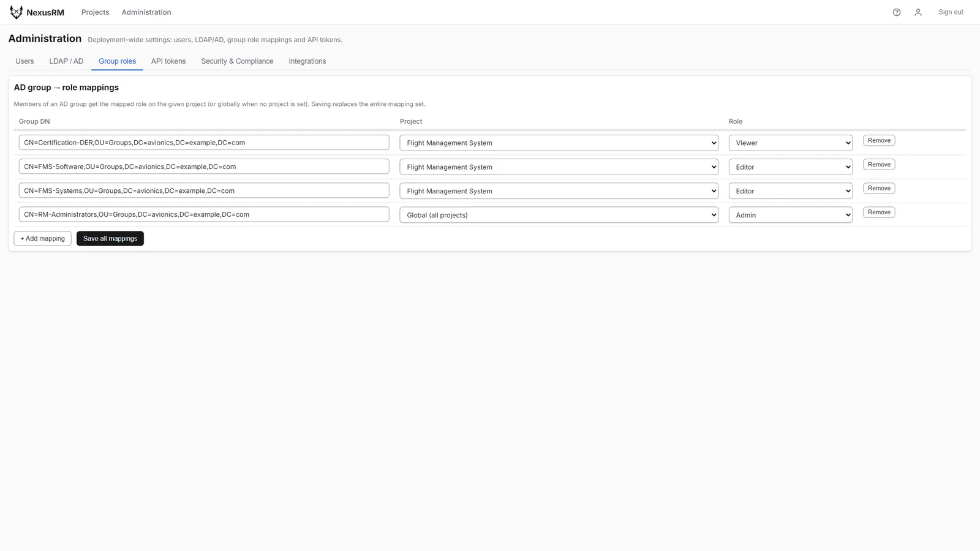This screenshot has height=551, width=980.
Task: Remove the FMS-Systems mapping
Action: pos(879,188)
